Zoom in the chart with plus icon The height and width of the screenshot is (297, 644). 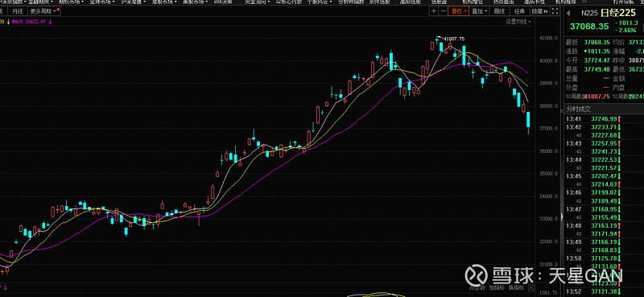[x=434, y=11]
